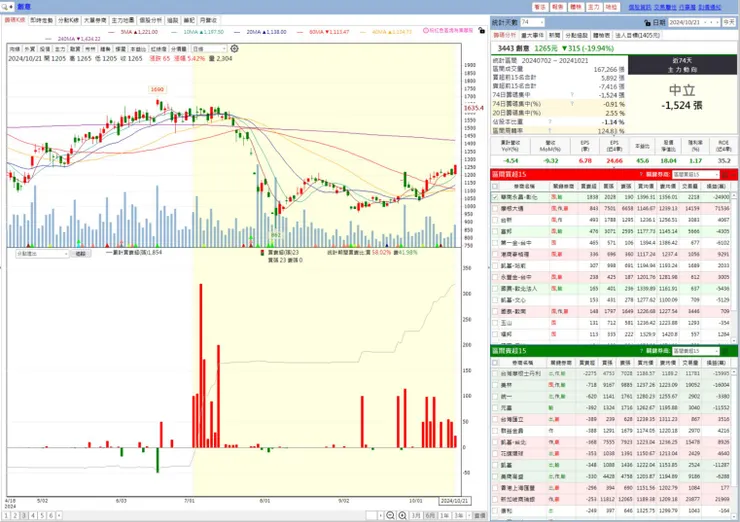Viewport: 740px width, 522px height.
Task: Open the 統計天數 dropdown showing 74
Action: (x=532, y=22)
